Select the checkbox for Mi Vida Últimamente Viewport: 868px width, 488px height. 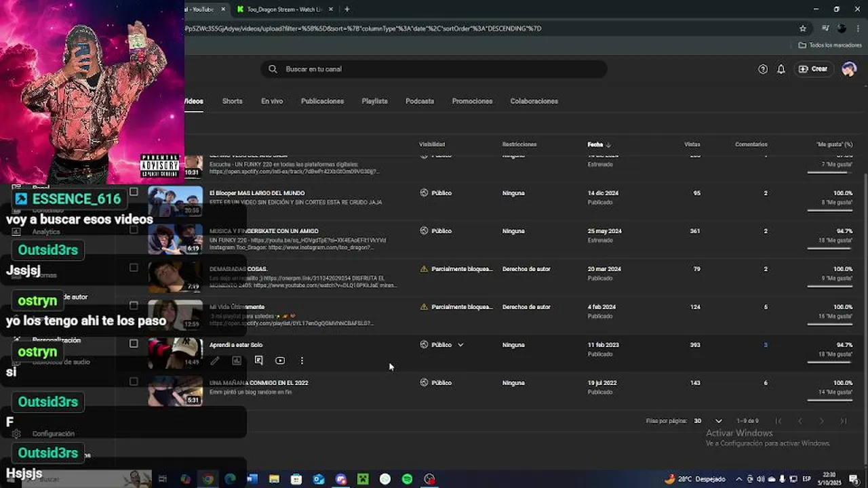[x=134, y=306]
